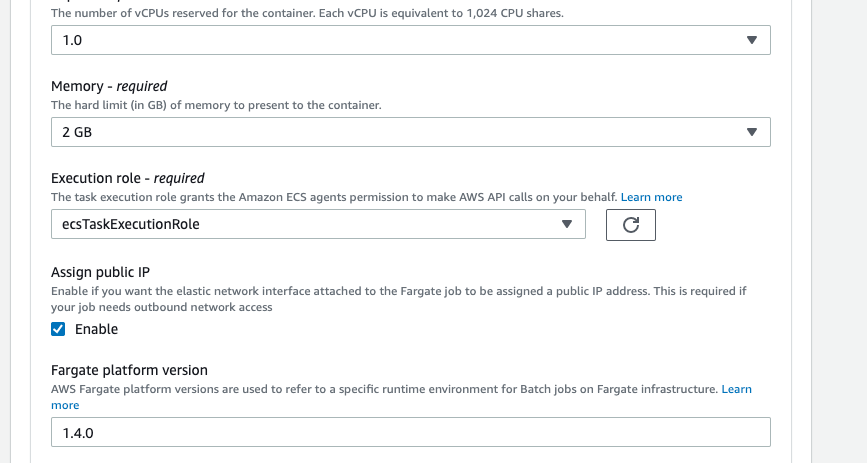This screenshot has height=463, width=867.
Task: Click the Fargate platform version heading
Action: (129, 370)
